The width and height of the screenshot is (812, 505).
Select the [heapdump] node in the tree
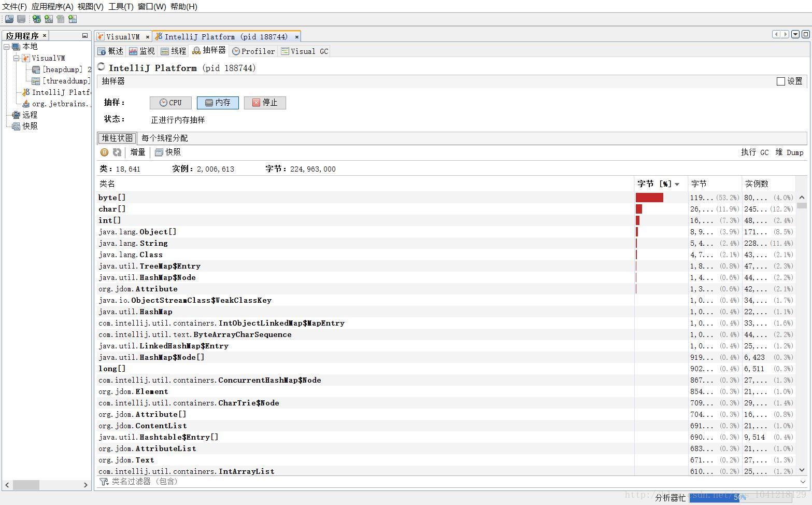tap(62, 69)
